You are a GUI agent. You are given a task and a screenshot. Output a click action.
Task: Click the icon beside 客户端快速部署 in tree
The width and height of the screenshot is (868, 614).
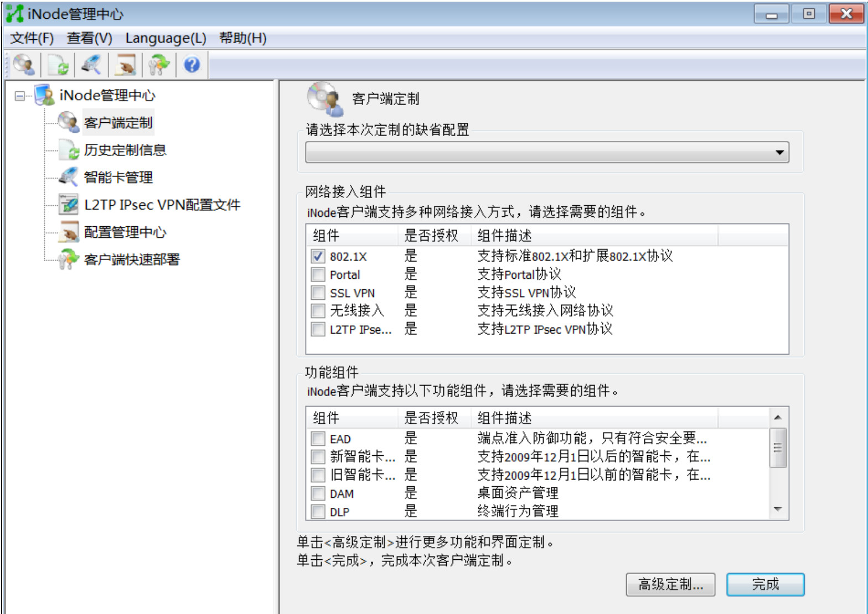[x=69, y=259]
